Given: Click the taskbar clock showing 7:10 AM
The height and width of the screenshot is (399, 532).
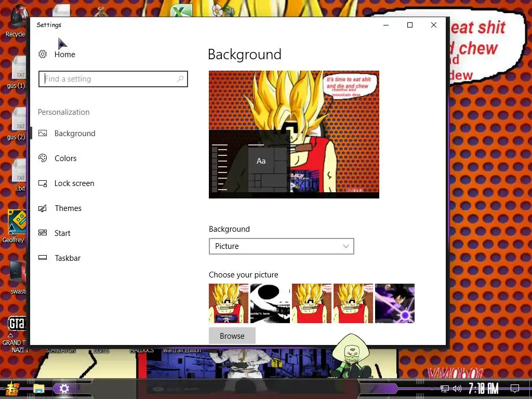Looking at the screenshot, I should (484, 389).
